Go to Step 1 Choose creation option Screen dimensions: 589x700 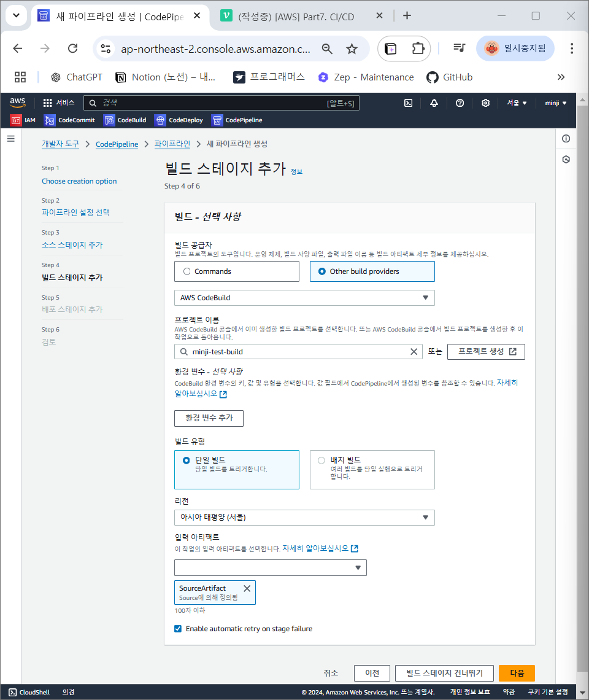(79, 181)
